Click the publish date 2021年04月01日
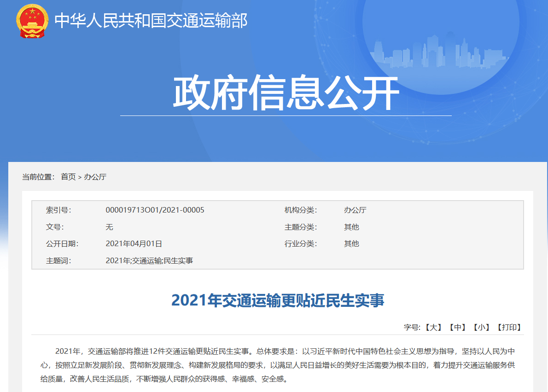 click(x=134, y=244)
